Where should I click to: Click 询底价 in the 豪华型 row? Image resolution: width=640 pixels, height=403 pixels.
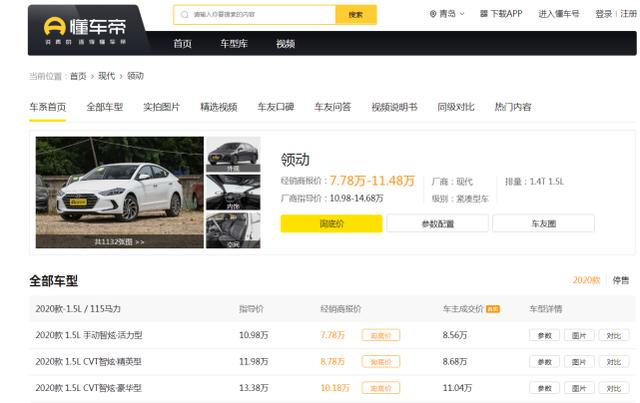click(x=381, y=388)
